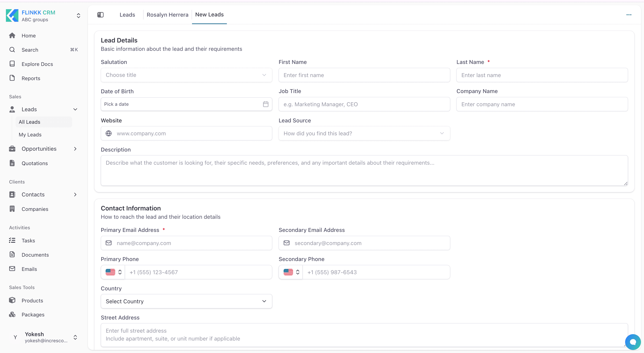The height and width of the screenshot is (353, 644).
Task: Toggle the sidebar panel icon
Action: 100,15
